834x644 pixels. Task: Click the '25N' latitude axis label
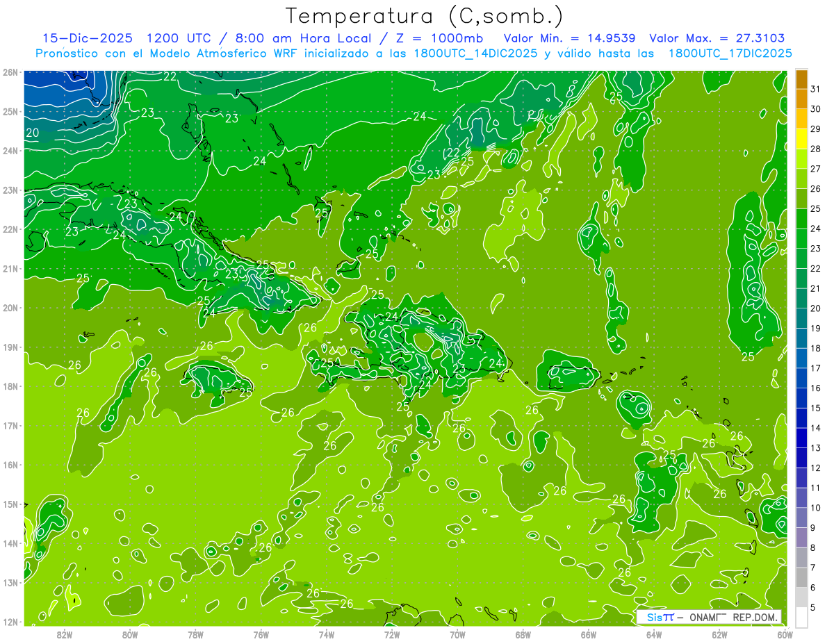click(10, 112)
